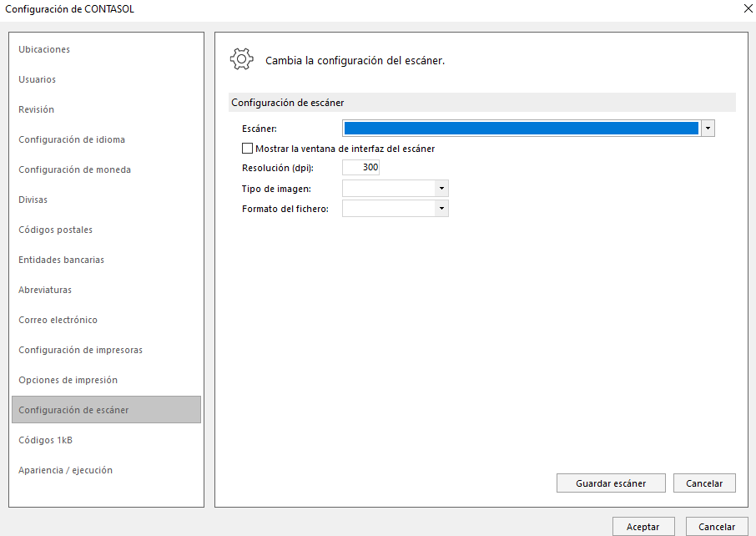
Task: Click Cancelar next to Aceptar
Action: (717, 526)
